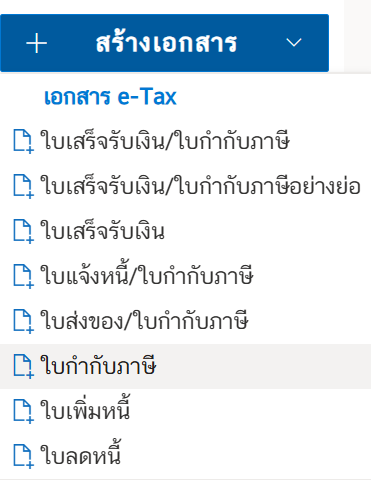This screenshot has height=483, width=371.
Task: Click document icon beside ใบเสร็จรับเงิน/ใบกำกับภาษี
Action: pos(23,142)
